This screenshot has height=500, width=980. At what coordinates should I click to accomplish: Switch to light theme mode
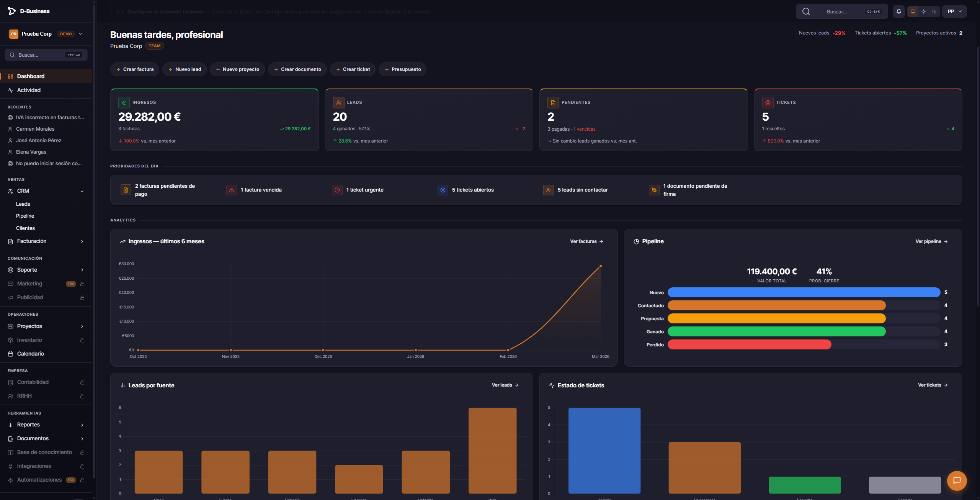[924, 11]
